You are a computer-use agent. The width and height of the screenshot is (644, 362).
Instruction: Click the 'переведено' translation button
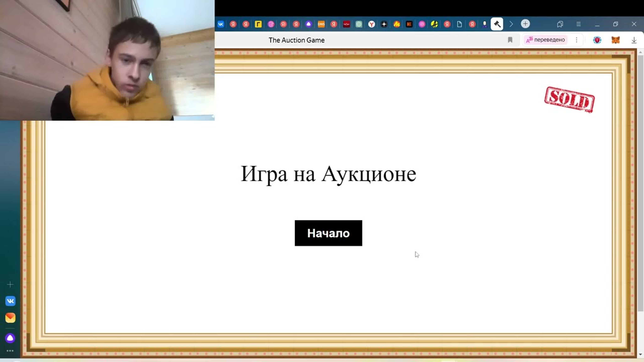(545, 40)
